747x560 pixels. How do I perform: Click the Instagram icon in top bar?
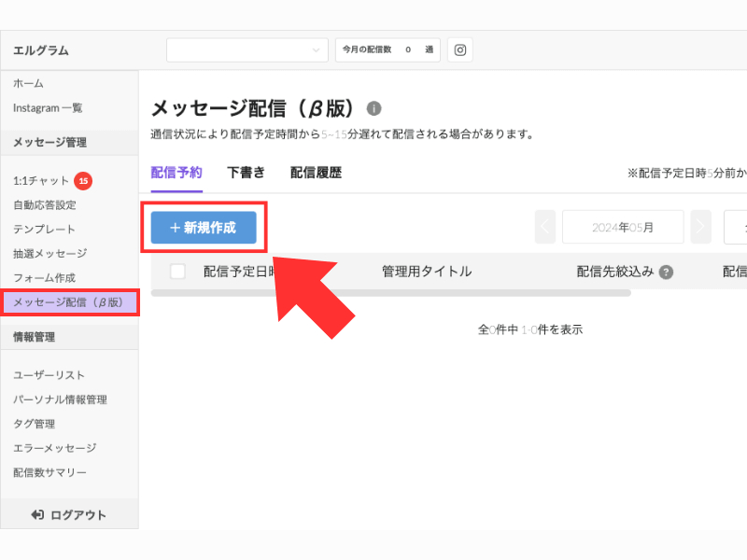pyautogui.click(x=459, y=50)
